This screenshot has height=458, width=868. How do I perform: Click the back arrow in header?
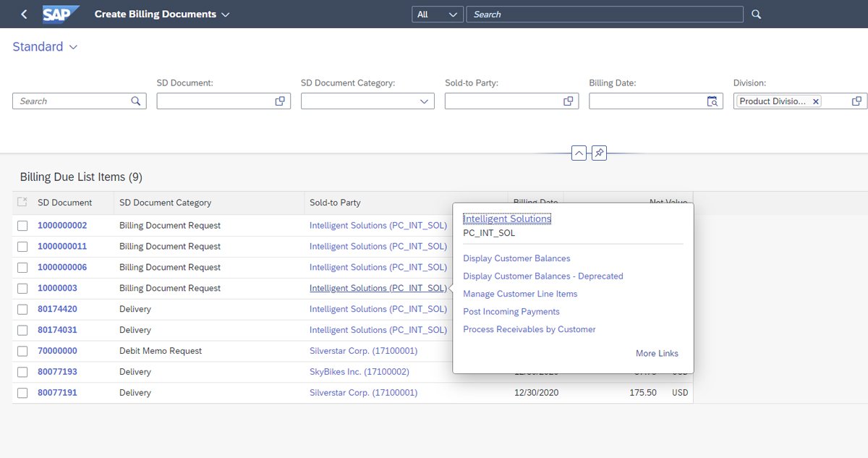(x=24, y=14)
